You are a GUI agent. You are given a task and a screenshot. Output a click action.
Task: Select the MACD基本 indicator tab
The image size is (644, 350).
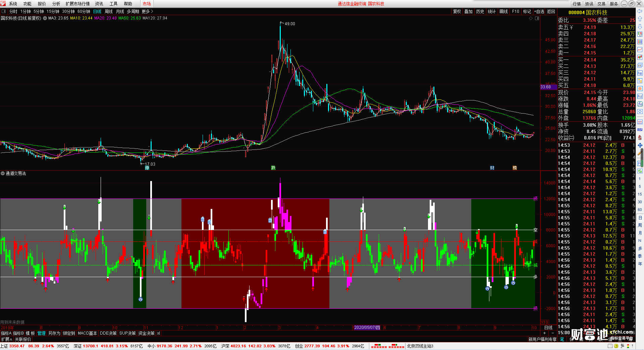pyautogui.click(x=88, y=333)
